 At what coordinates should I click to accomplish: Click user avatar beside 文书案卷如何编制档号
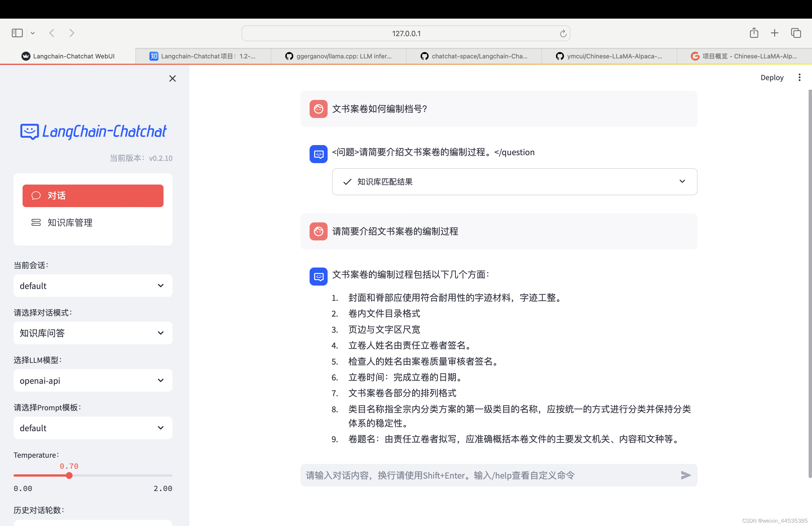[x=318, y=109]
